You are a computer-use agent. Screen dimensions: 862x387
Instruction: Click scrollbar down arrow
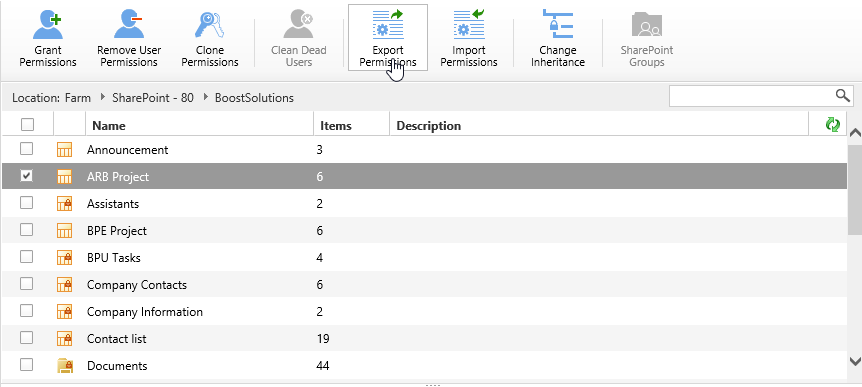[855, 361]
